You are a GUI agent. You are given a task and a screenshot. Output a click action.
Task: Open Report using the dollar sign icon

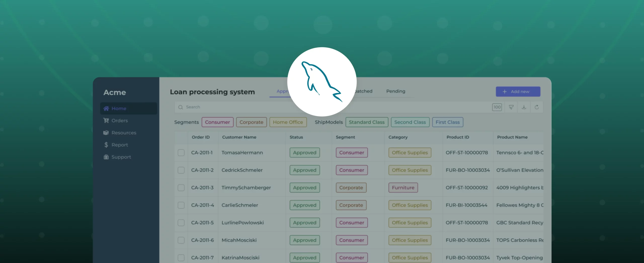(106, 145)
